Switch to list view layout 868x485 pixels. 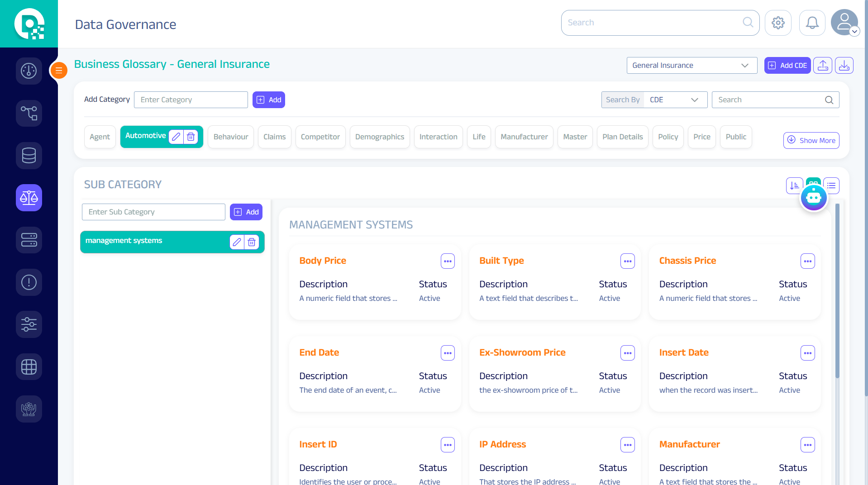pos(831,185)
